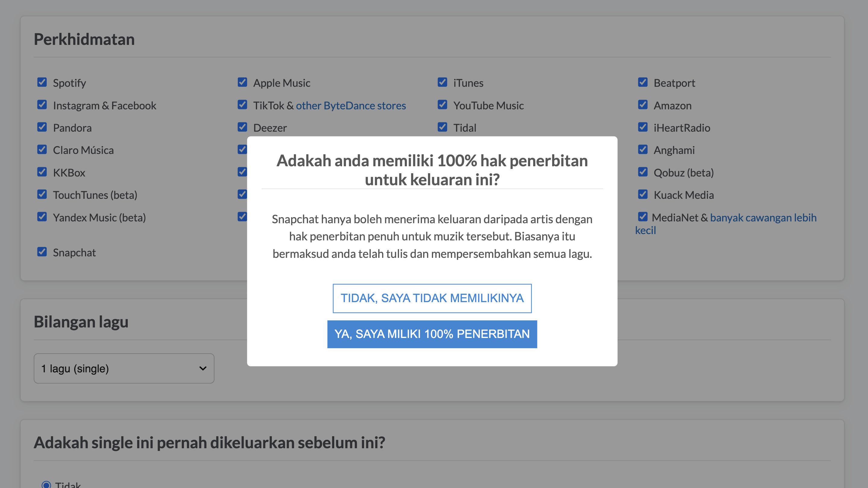This screenshot has height=488, width=868.
Task: Click the Snapchat explanation paragraph in the dialog
Action: (432, 236)
